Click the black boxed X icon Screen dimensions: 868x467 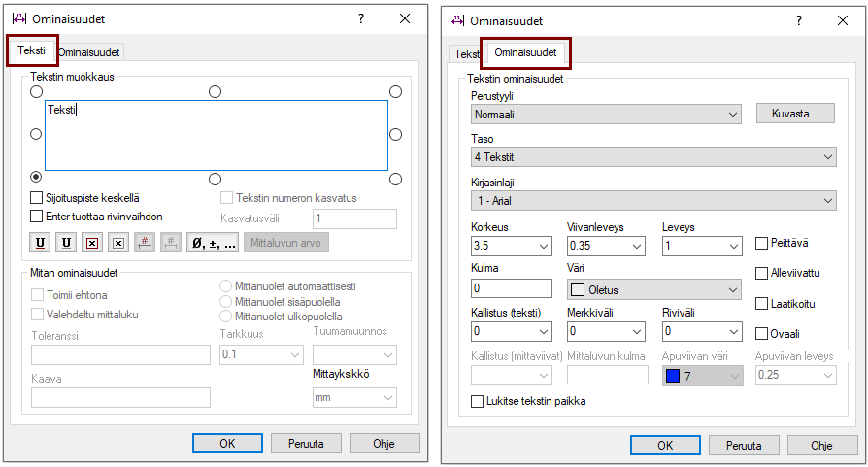click(x=118, y=243)
